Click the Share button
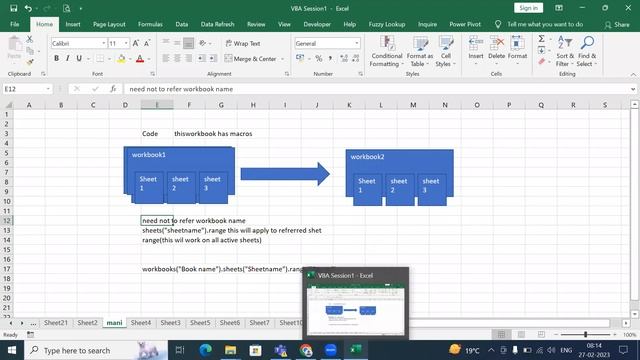This screenshot has width=640, height=360. [x=617, y=24]
